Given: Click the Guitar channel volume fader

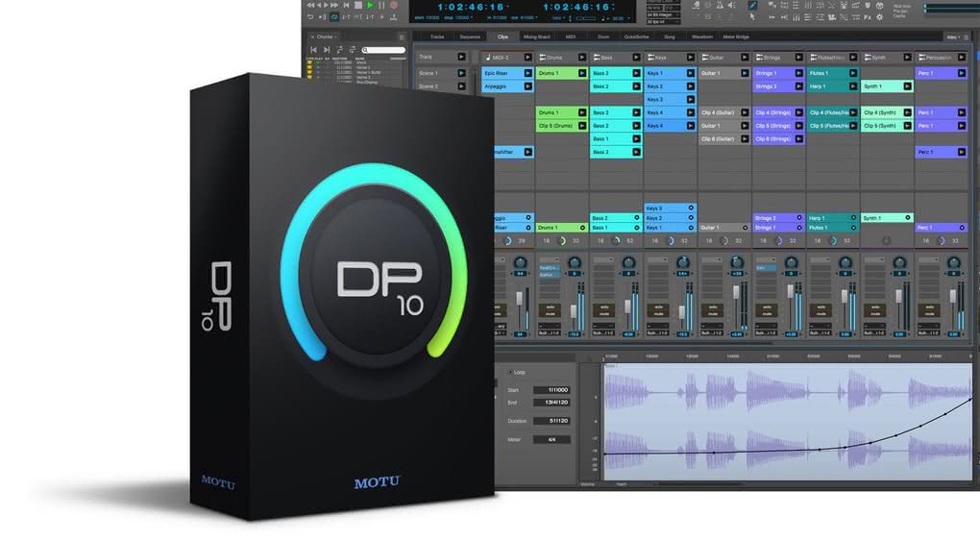Looking at the screenshot, I should coord(736,292).
